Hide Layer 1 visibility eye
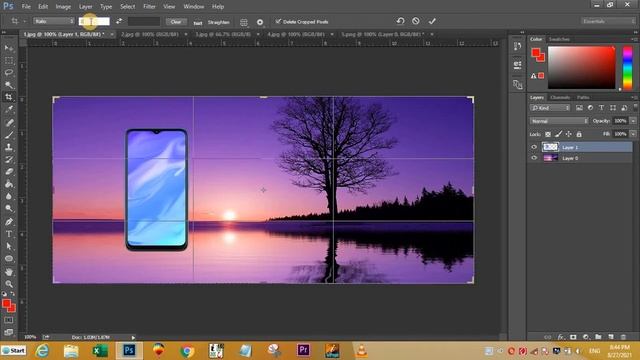The height and width of the screenshot is (360, 640). pyautogui.click(x=534, y=147)
